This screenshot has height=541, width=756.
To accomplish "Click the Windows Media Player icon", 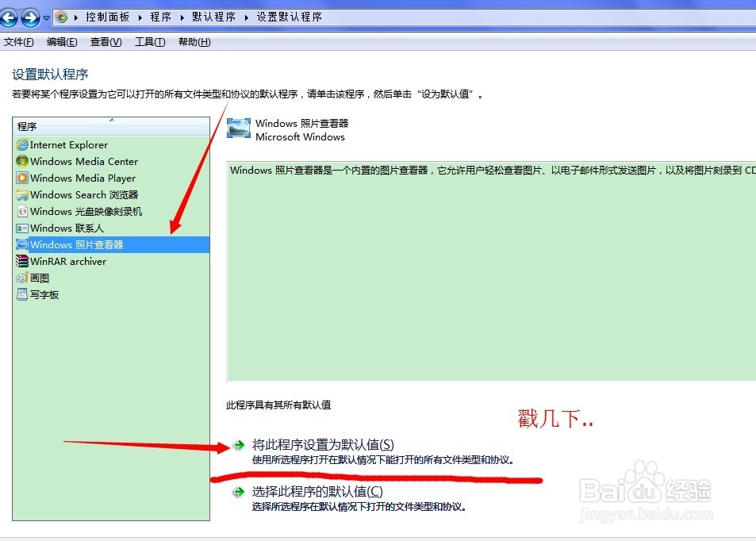I will pos(22,178).
